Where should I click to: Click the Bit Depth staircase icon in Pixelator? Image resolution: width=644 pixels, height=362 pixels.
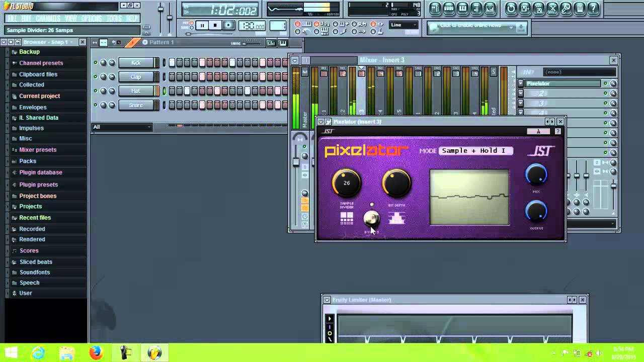pos(396,218)
